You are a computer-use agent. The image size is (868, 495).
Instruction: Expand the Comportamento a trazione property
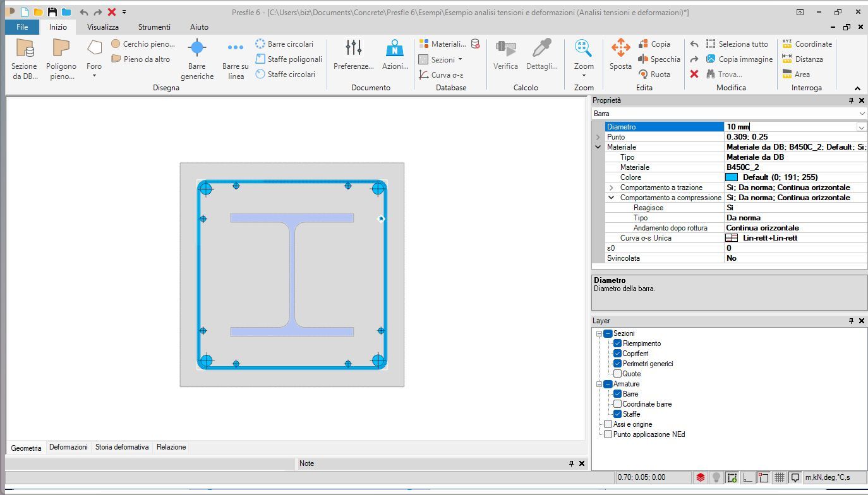(x=611, y=188)
